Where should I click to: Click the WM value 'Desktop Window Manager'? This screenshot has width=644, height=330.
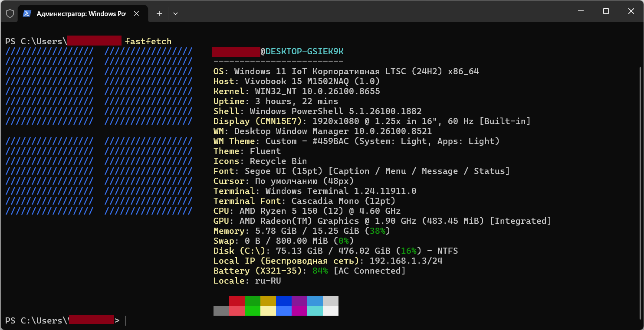point(292,131)
